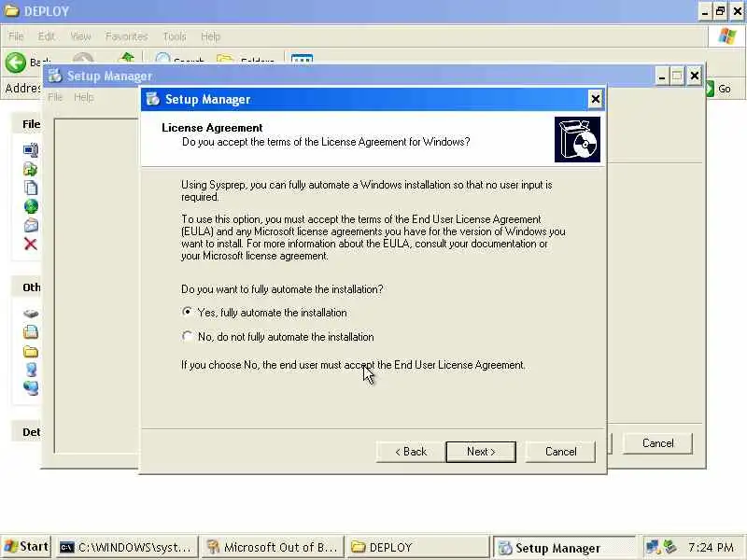Open the Favorites menu in DEPLOY window
The height and width of the screenshot is (560, 747).
click(127, 36)
